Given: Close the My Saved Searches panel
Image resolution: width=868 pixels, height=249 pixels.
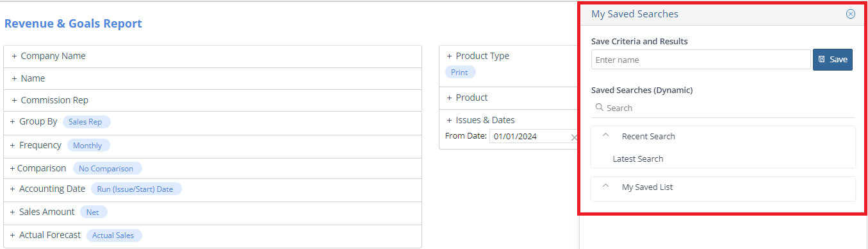Looking at the screenshot, I should click(x=850, y=14).
